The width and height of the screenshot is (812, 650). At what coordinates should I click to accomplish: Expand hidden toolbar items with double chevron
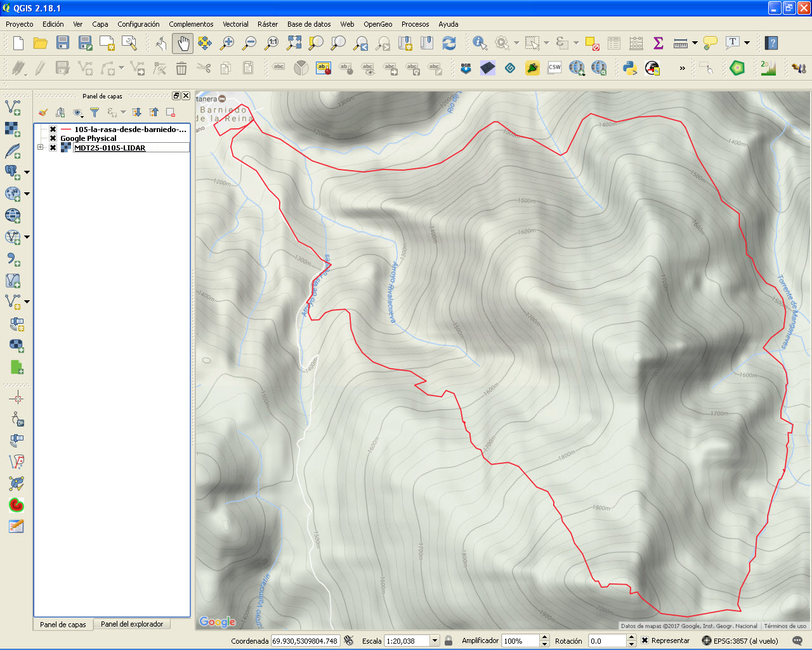(682, 68)
